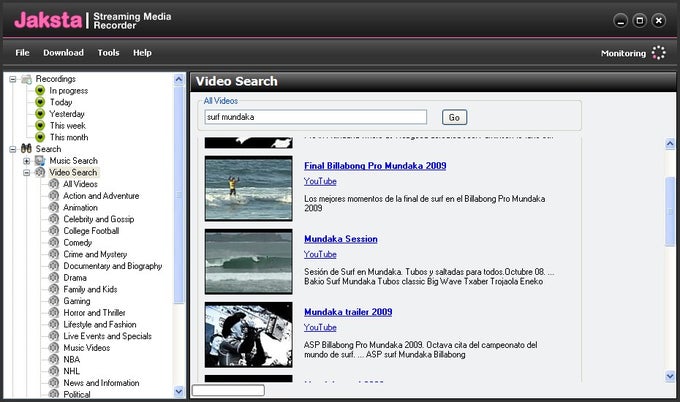Click the Mundaka Session wave thumbnail
The width and height of the screenshot is (680, 402).
coord(248,261)
